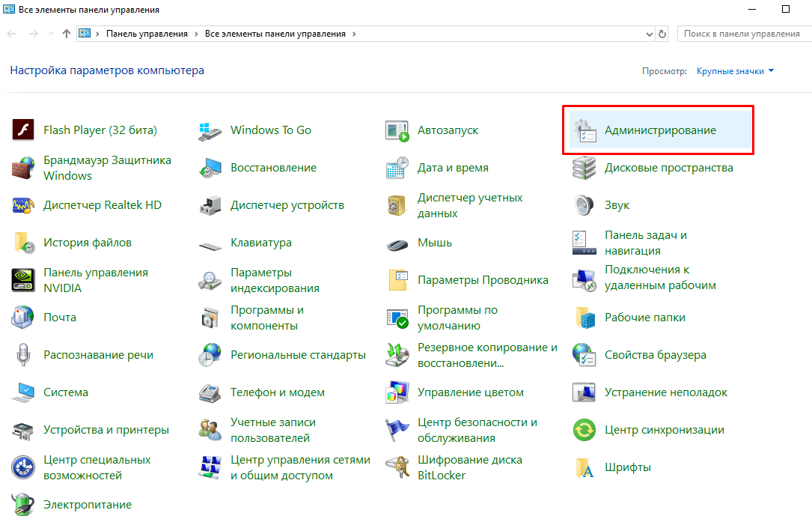Click the Почта icon
Image resolution: width=812 pixels, height=516 pixels.
click(x=23, y=317)
